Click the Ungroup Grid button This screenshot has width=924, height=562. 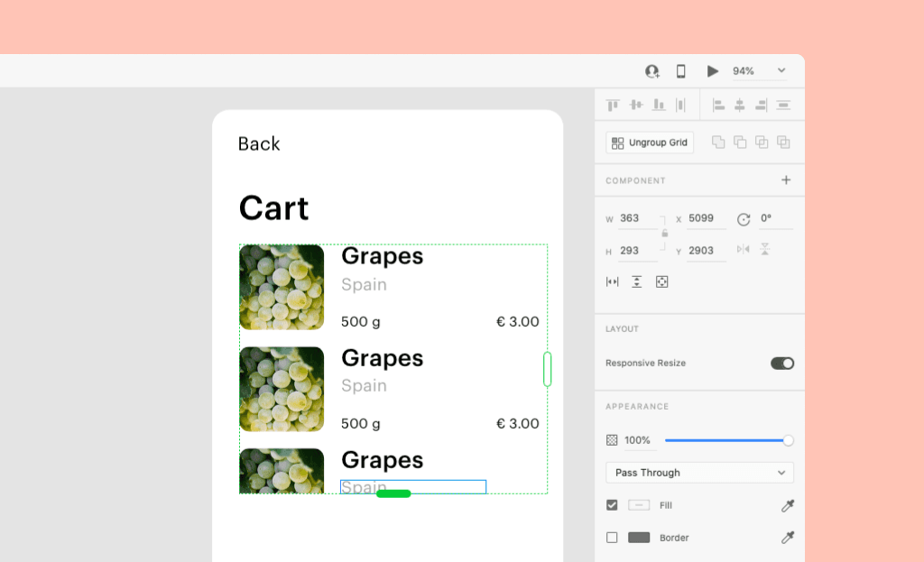pos(650,143)
